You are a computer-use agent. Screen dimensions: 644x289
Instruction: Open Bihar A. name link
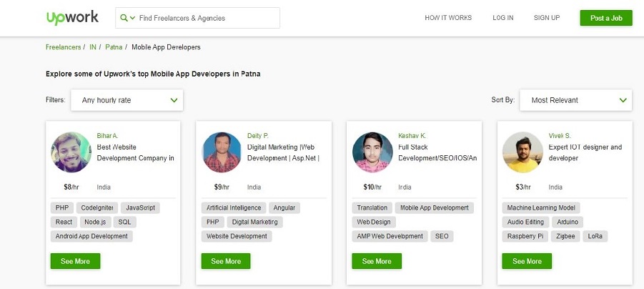107,136
